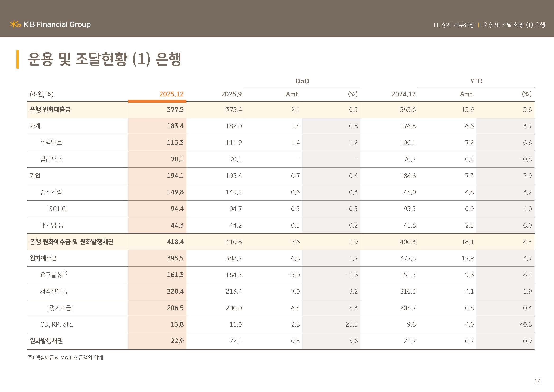The height and width of the screenshot is (392, 554).
Task: Click the page number 14
Action: coord(537,381)
